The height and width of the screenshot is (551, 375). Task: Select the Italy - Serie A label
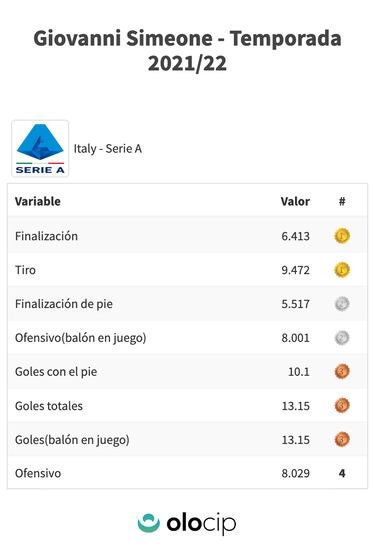[108, 149]
